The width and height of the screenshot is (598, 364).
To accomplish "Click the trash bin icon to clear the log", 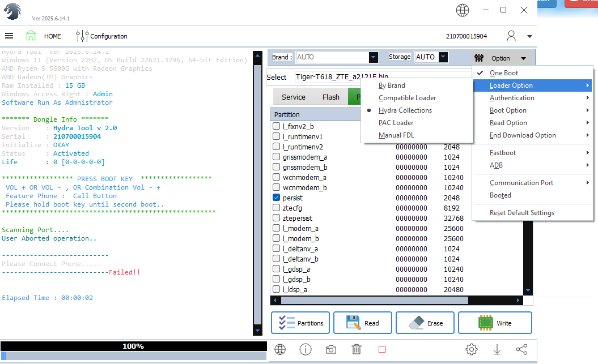I will point(357,349).
